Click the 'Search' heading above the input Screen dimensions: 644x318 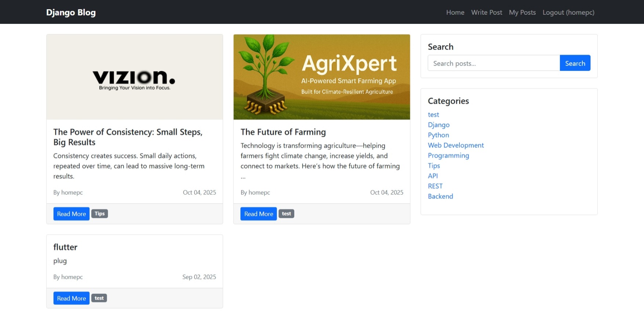(441, 47)
